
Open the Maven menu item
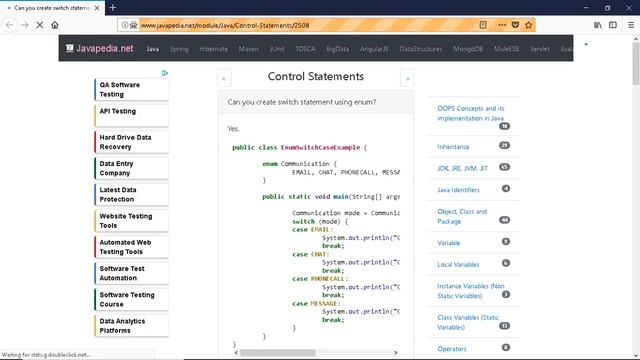coord(249,49)
